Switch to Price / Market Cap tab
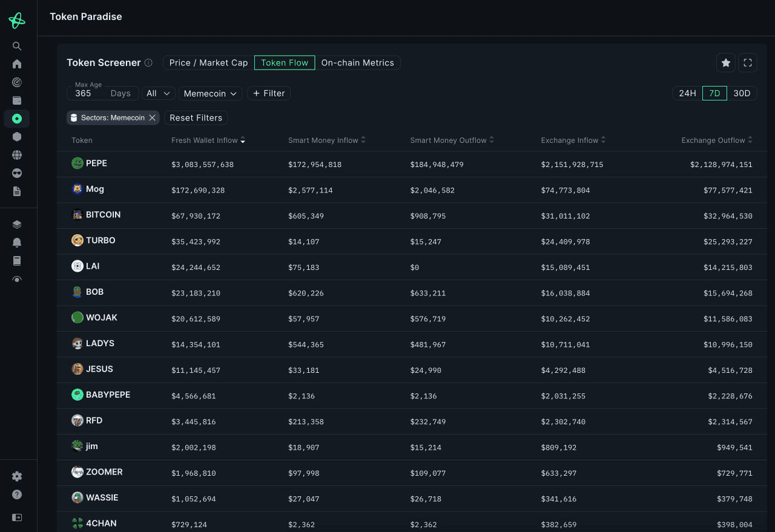Viewport: 775px width, 532px height. click(208, 63)
